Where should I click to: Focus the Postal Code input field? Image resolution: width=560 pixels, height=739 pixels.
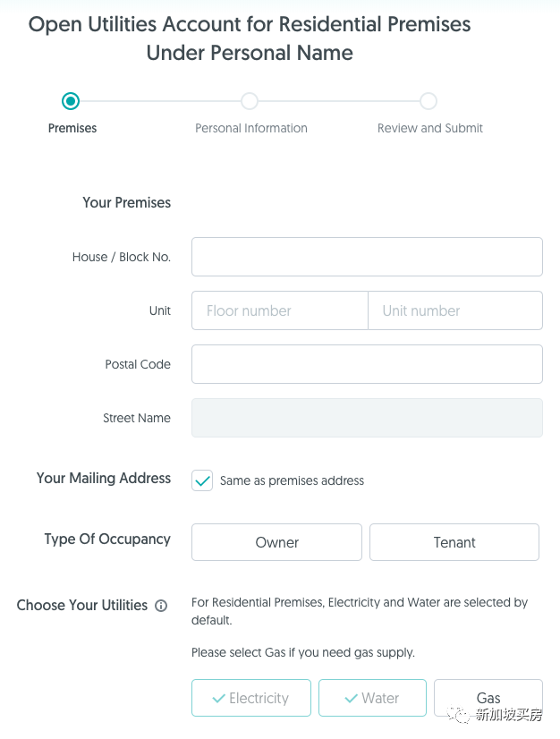click(x=367, y=364)
